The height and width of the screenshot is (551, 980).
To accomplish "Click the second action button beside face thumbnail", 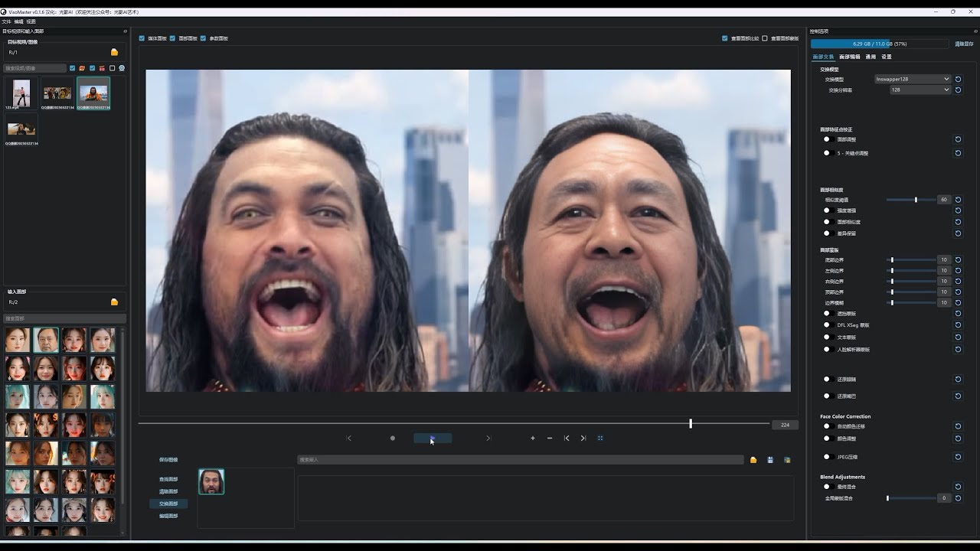I will pos(168,491).
